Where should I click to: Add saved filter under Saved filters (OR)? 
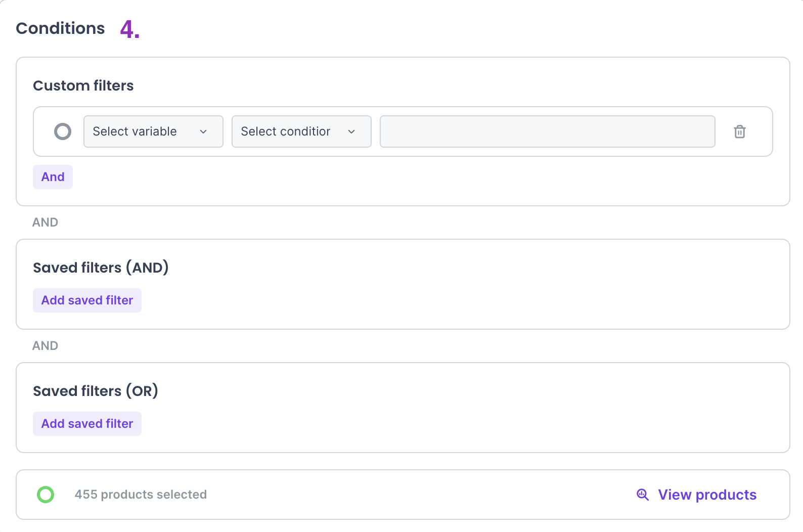pyautogui.click(x=87, y=424)
